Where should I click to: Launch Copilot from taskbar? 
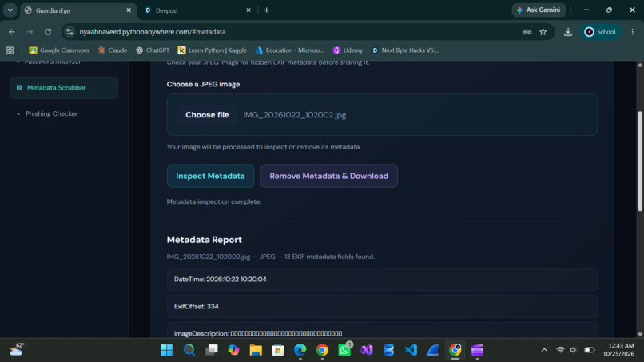click(x=233, y=350)
